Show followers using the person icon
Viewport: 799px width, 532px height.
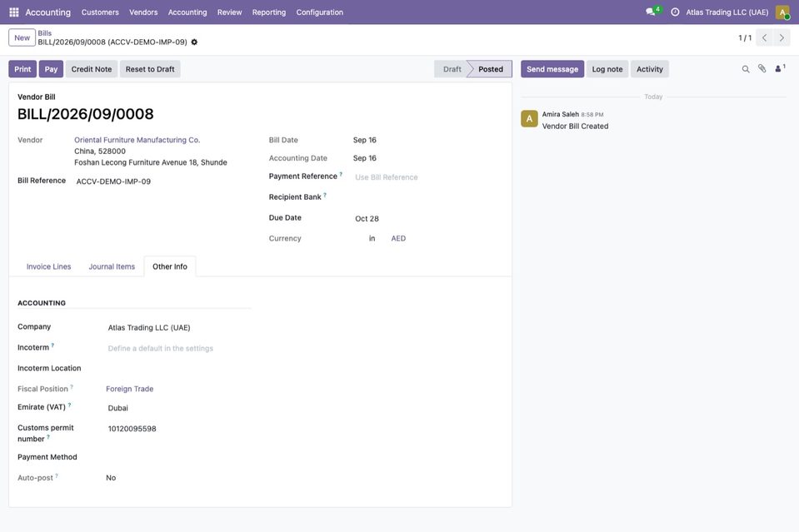click(x=779, y=69)
